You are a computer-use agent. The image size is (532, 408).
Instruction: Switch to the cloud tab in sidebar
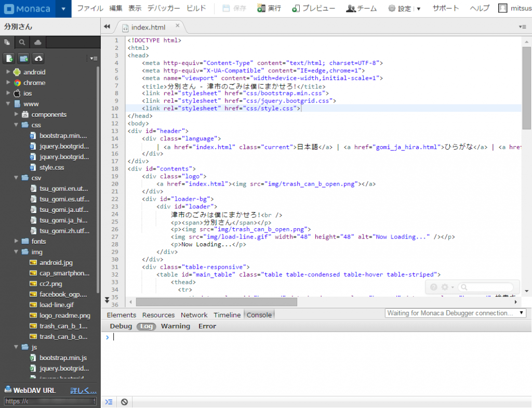pyautogui.click(x=37, y=43)
